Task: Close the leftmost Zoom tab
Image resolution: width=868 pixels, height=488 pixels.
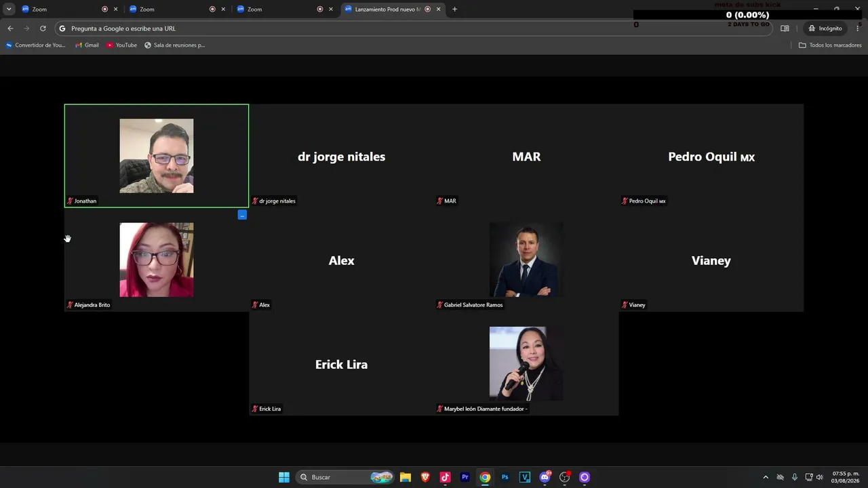Action: click(115, 9)
